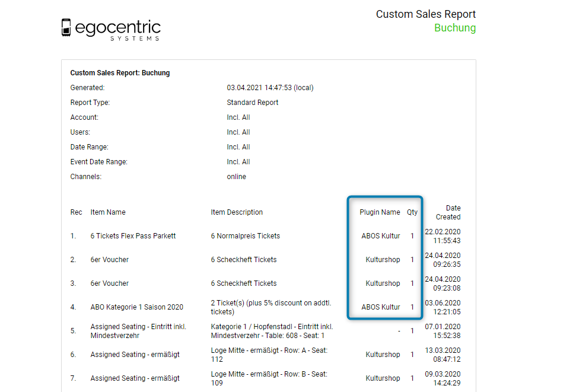Click the Custom Sales Report: Buchung bold heading
This screenshot has width=573, height=392.
click(x=120, y=73)
